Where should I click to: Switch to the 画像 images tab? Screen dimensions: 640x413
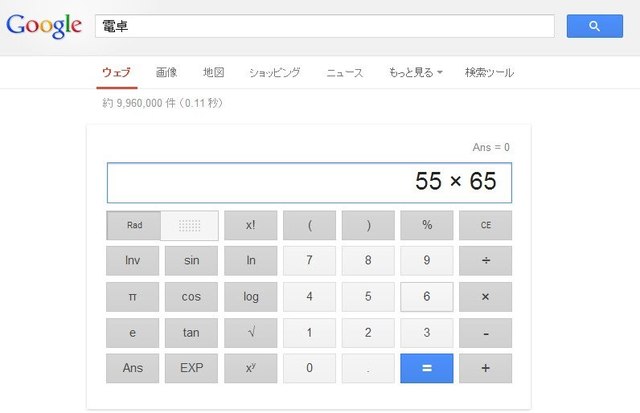tap(166, 73)
